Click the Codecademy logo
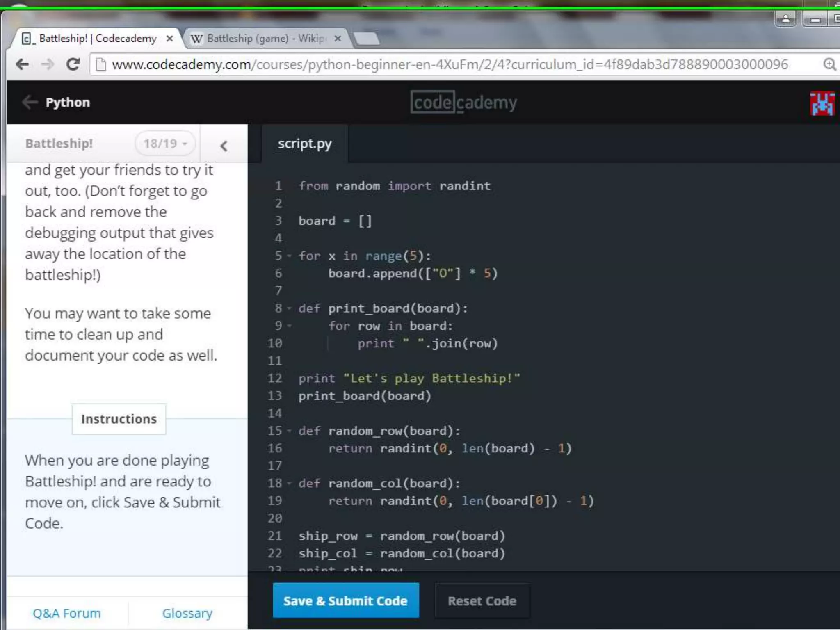This screenshot has height=630, width=840. click(x=463, y=103)
